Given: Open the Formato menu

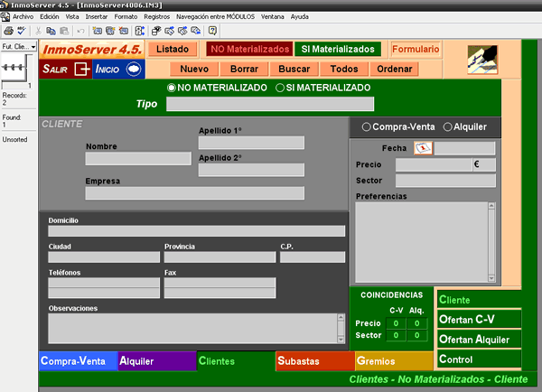Looking at the screenshot, I should [x=126, y=16].
